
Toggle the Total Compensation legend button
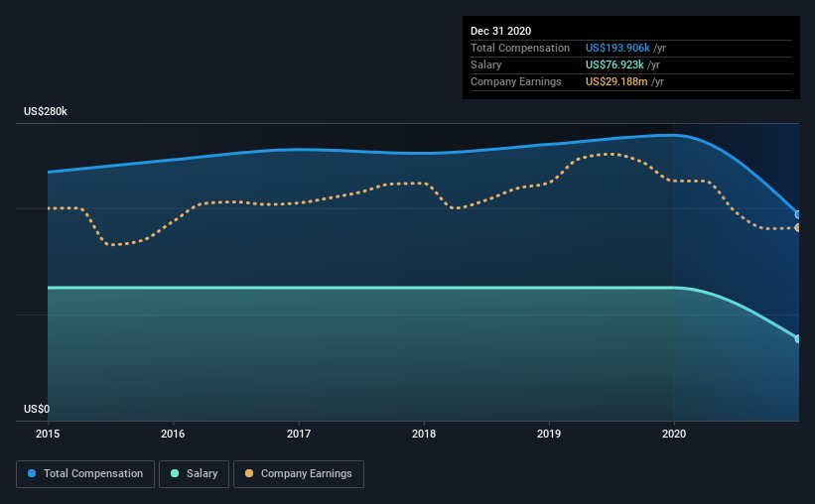tap(85, 474)
